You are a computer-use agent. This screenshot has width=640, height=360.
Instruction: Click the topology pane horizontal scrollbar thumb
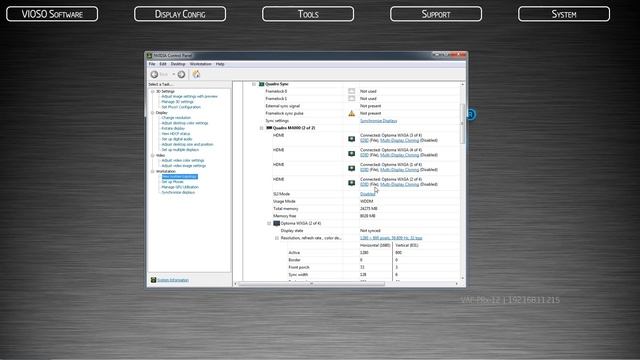(x=312, y=284)
